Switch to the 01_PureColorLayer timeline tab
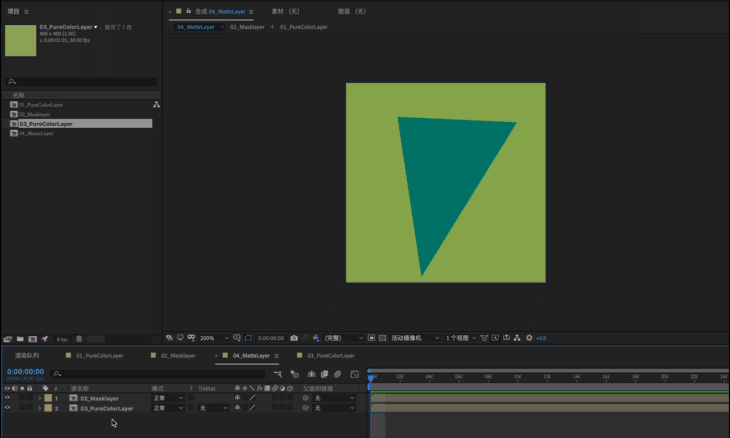Viewport: 730px width, 438px height. [x=100, y=356]
